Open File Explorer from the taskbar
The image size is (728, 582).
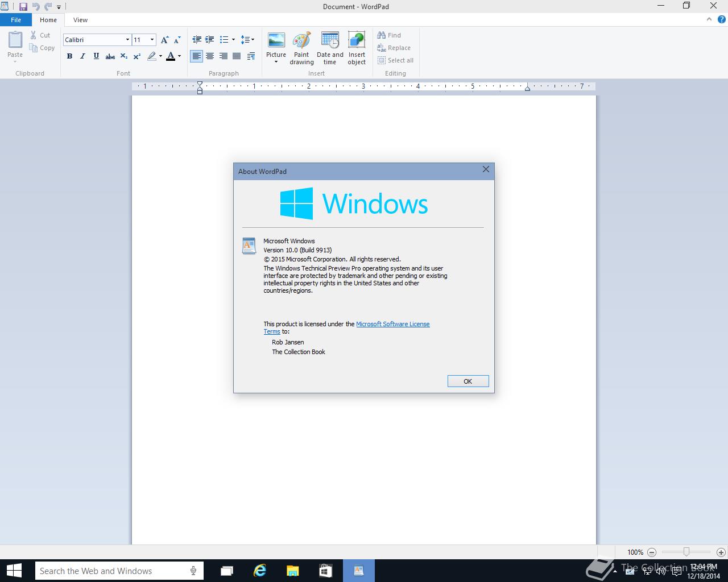(x=292, y=571)
